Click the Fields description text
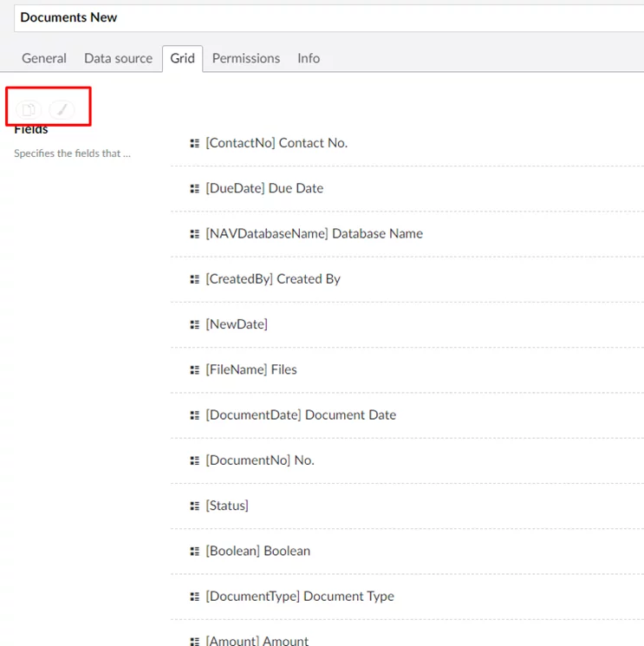Screen dimensions: 644x646 pos(73,153)
